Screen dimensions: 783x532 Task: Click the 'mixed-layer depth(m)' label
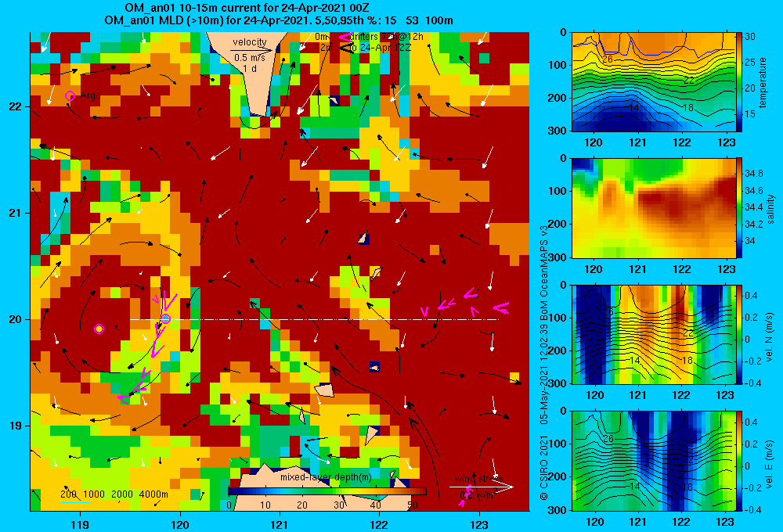pos(326,477)
